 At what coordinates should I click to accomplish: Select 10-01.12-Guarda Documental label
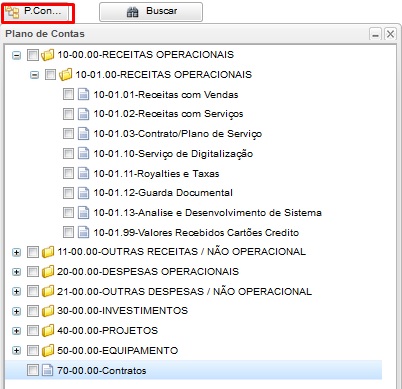click(x=163, y=193)
